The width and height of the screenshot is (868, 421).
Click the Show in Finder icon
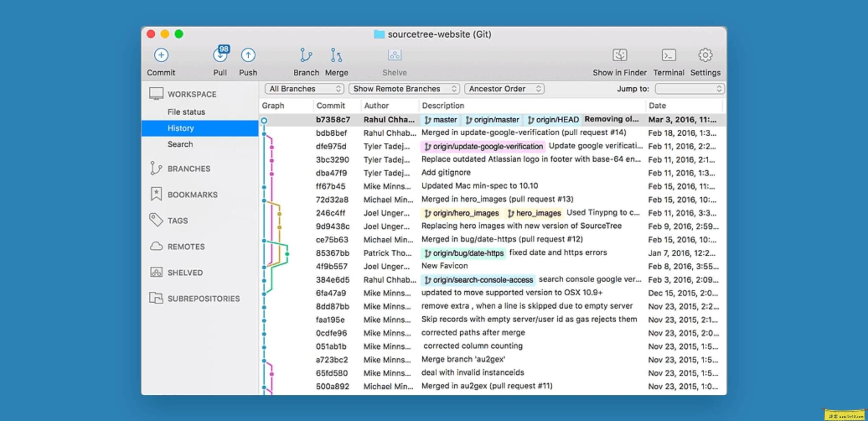click(x=620, y=55)
